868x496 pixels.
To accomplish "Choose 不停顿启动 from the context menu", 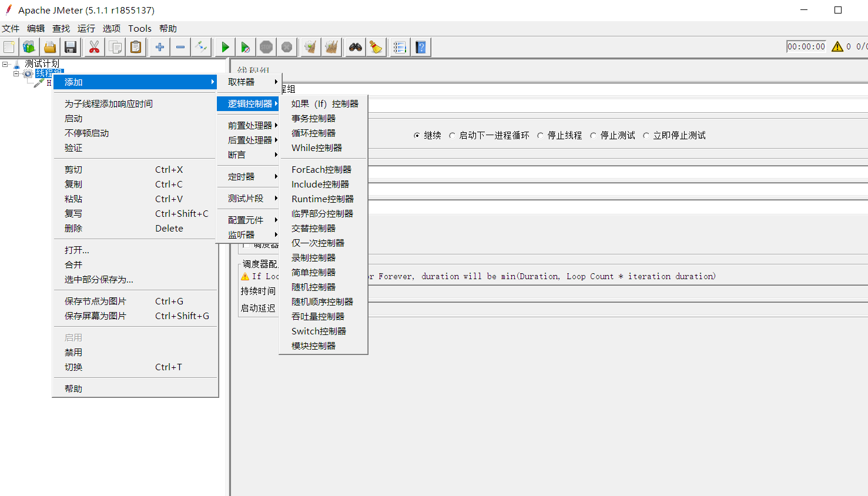I will click(x=135, y=133).
